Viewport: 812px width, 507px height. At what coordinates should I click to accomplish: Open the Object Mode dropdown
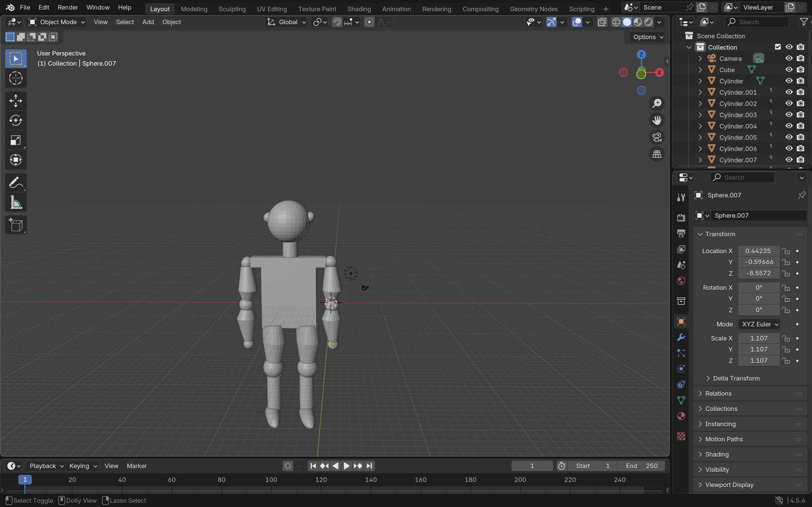click(x=56, y=22)
